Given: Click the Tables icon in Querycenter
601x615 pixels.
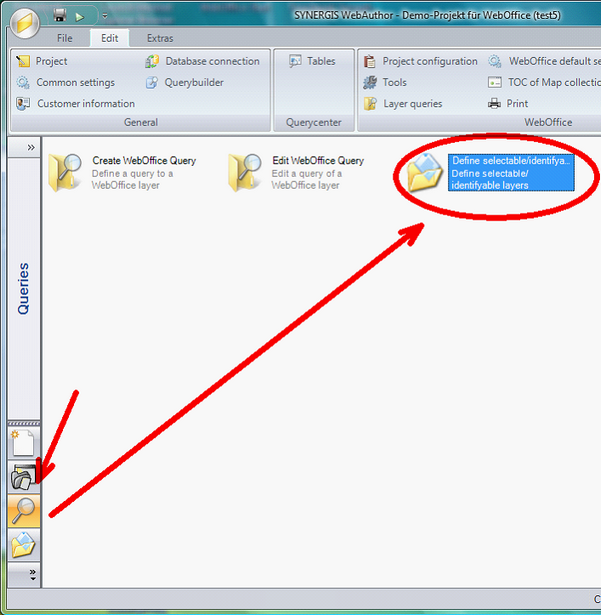Looking at the screenshot, I should click(x=295, y=61).
